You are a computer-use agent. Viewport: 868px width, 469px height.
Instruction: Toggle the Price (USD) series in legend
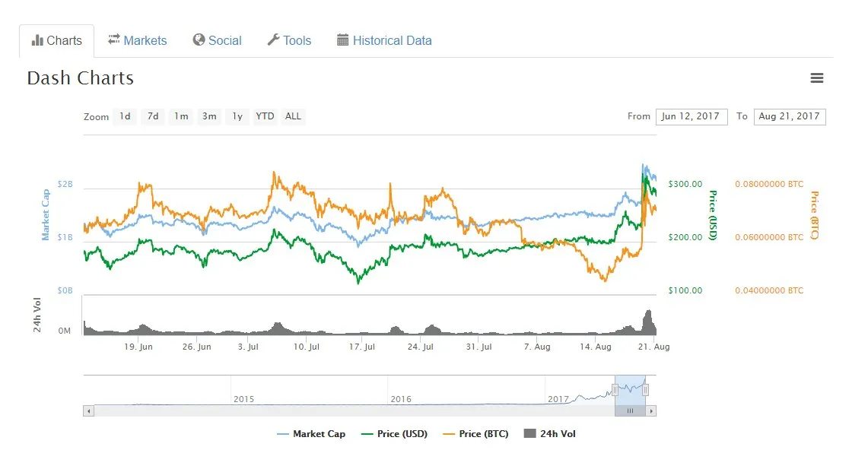pos(394,434)
